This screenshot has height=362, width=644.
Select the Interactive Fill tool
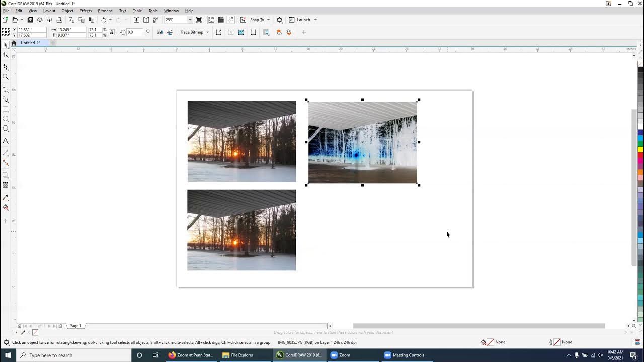coord(6,207)
